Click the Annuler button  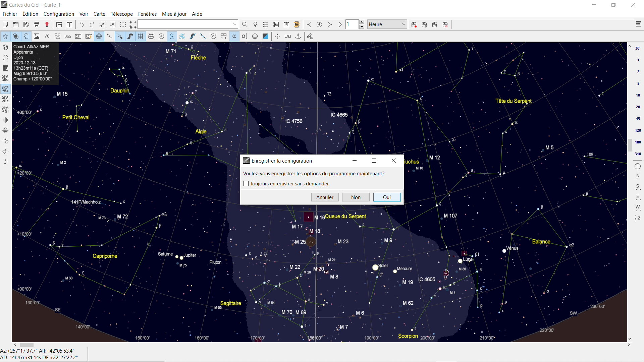click(x=325, y=197)
